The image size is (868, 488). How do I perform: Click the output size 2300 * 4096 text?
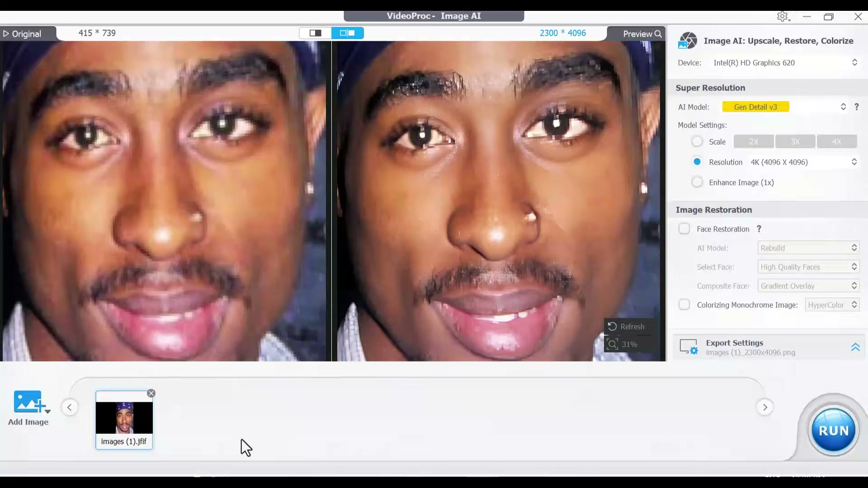[562, 33]
